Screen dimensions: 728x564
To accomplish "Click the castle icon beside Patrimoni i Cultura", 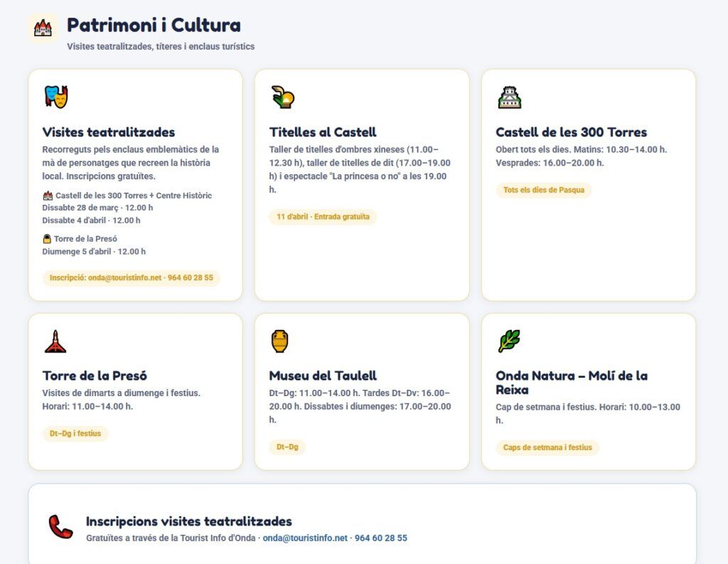I will [43, 28].
